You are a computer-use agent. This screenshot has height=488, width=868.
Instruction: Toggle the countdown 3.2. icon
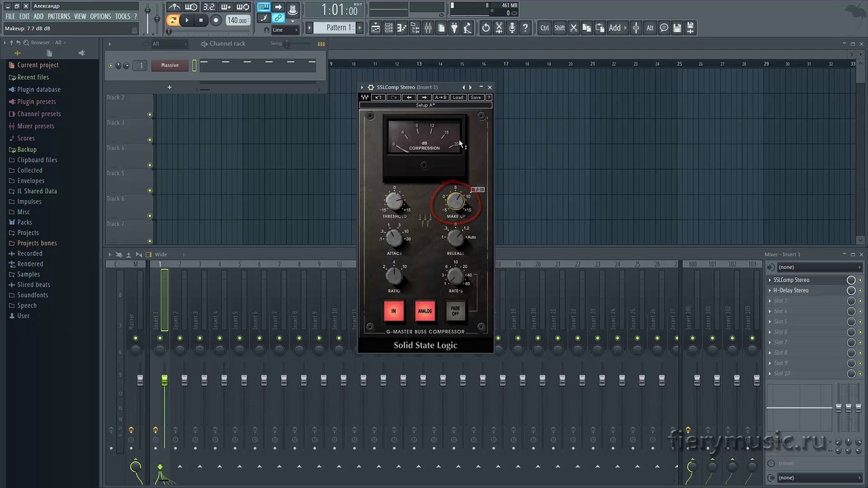coord(209,7)
